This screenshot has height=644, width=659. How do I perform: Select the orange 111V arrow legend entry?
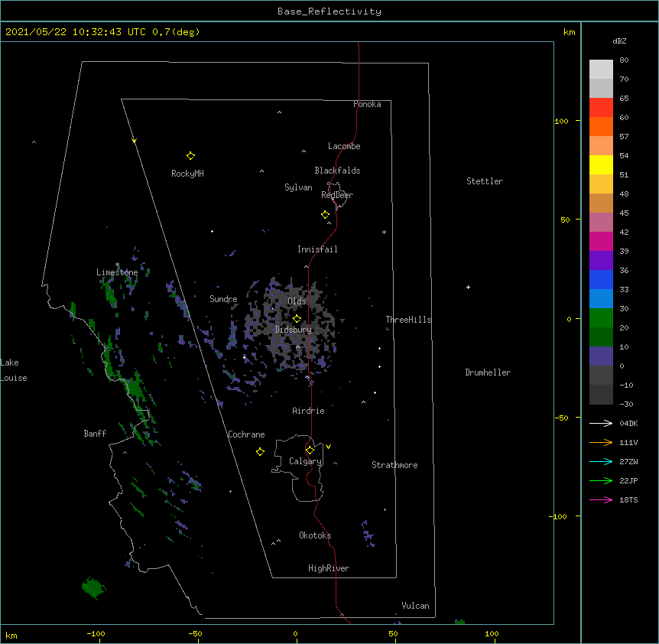(x=601, y=442)
